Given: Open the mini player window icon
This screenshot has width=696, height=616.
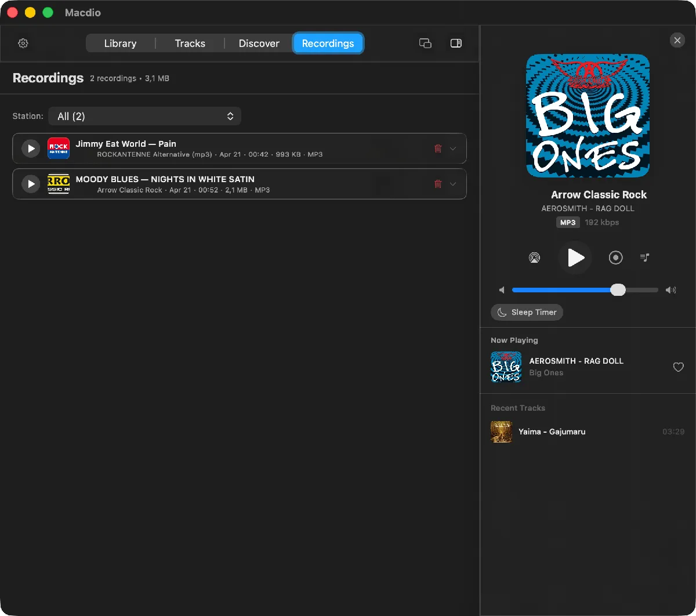Looking at the screenshot, I should [x=425, y=44].
